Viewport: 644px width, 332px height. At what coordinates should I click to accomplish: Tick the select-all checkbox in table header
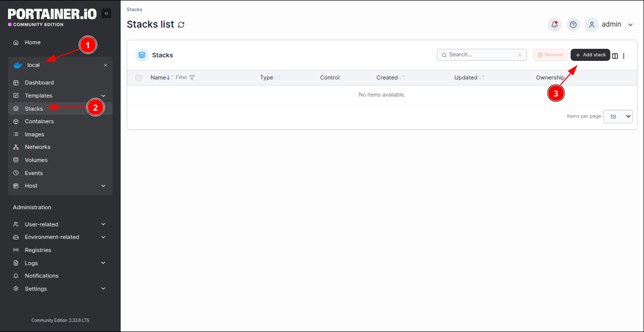[x=139, y=77]
